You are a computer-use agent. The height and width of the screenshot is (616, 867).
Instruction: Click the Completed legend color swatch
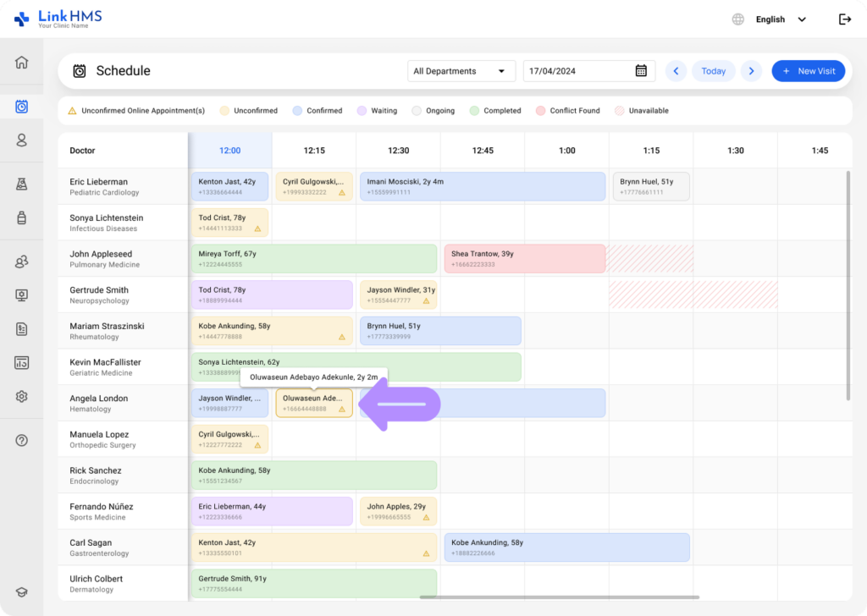pyautogui.click(x=474, y=111)
